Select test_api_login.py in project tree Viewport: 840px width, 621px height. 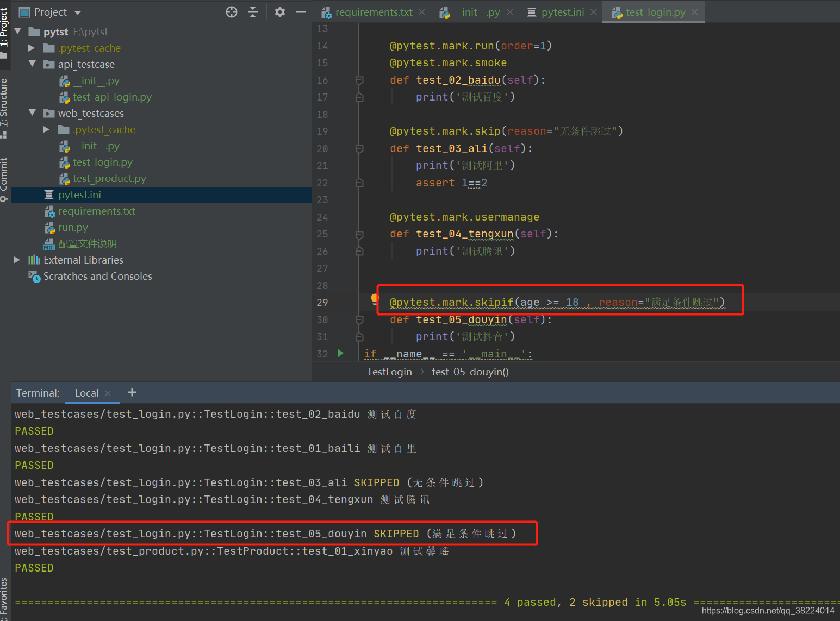(x=112, y=97)
